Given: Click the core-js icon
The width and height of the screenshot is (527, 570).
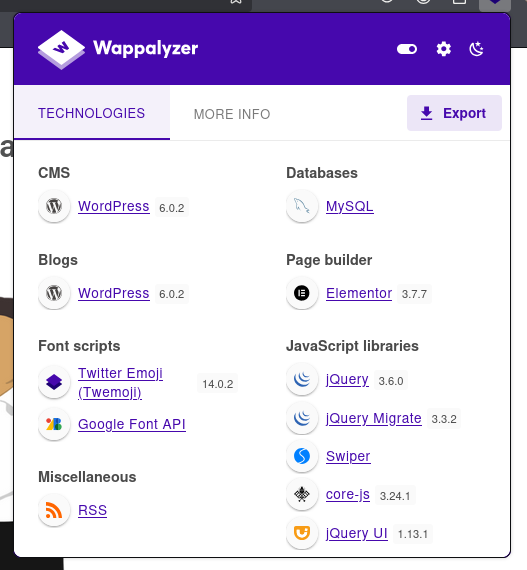Looking at the screenshot, I should [x=302, y=494].
